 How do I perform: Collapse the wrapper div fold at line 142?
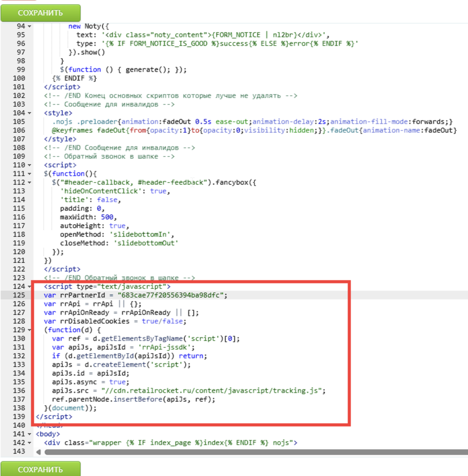(30, 443)
